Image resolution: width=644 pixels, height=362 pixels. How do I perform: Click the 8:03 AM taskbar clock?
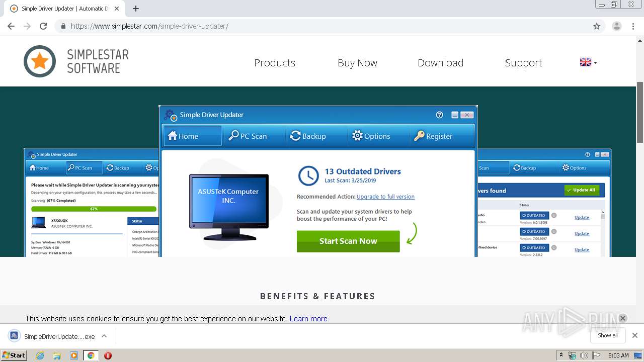pos(618,355)
